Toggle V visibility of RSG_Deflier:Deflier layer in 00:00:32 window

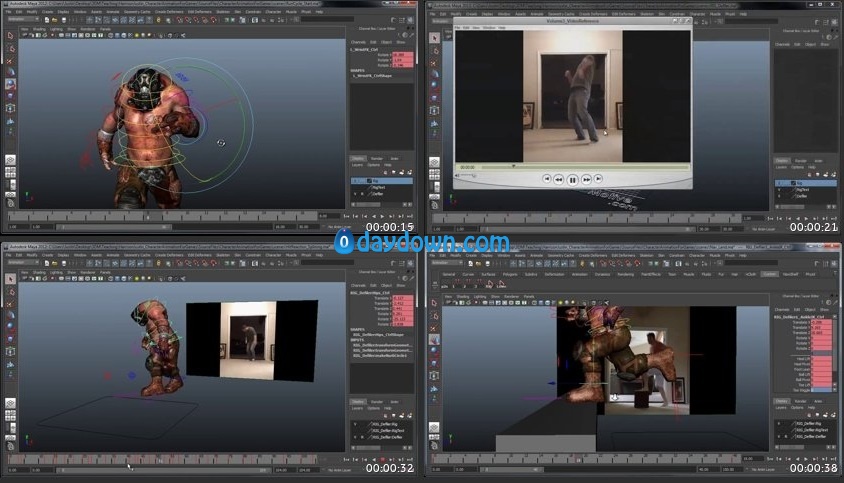[x=355, y=437]
